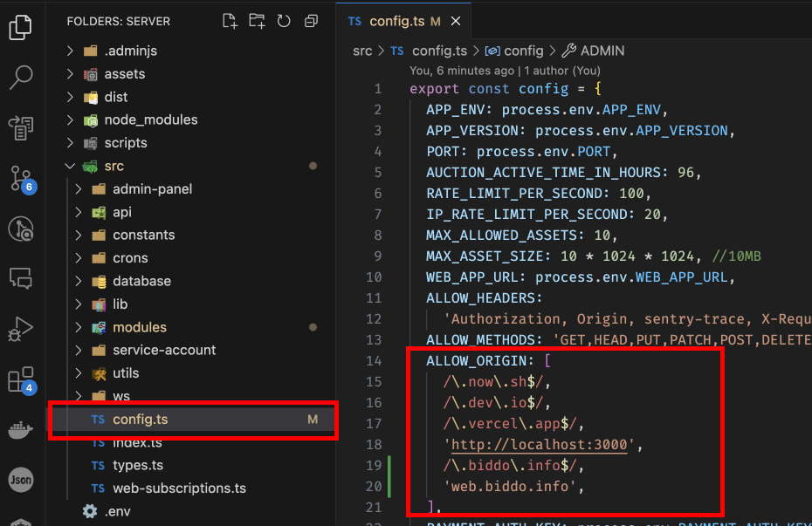Expand the crons folder

[79, 257]
